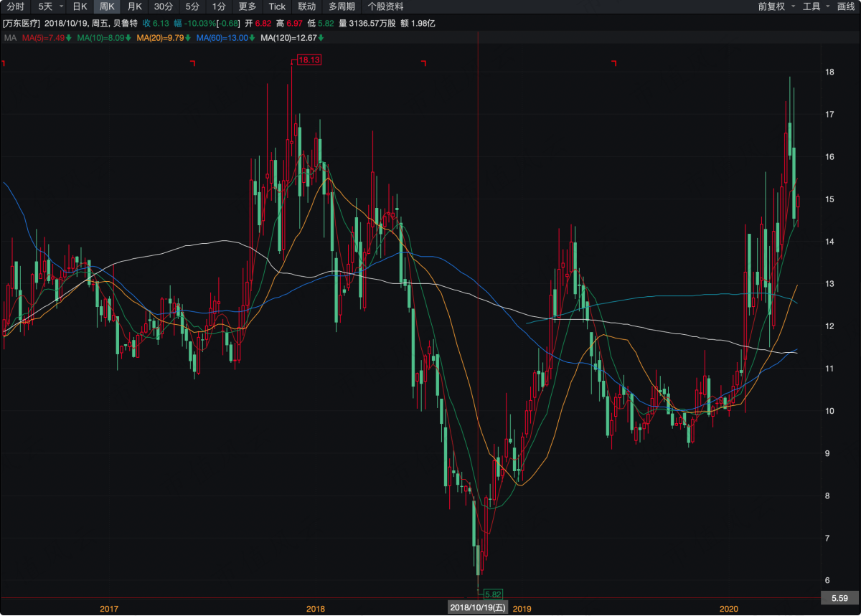Select the 30分 thirty-minute chart tab
The height and width of the screenshot is (616, 861).
[x=164, y=6]
